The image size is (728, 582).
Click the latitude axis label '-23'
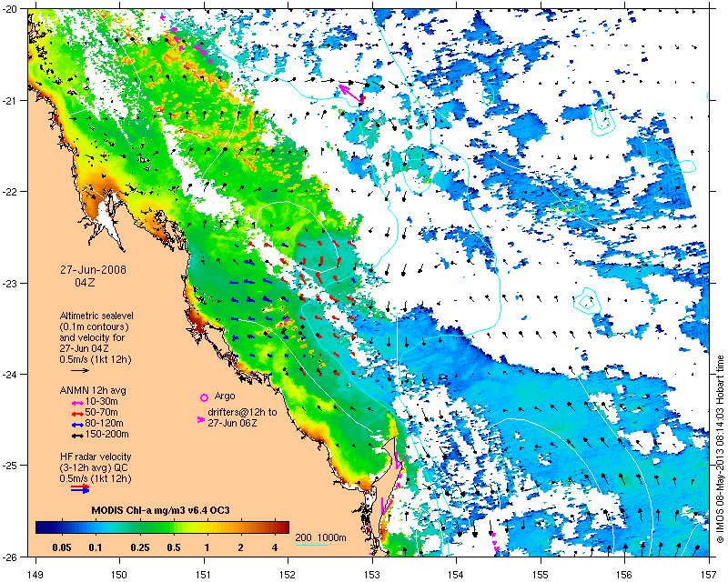click(x=9, y=283)
